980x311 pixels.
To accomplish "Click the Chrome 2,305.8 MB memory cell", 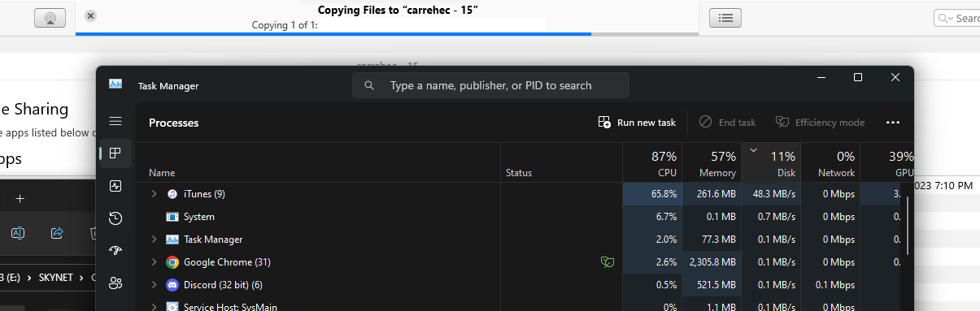I will pos(712,262).
